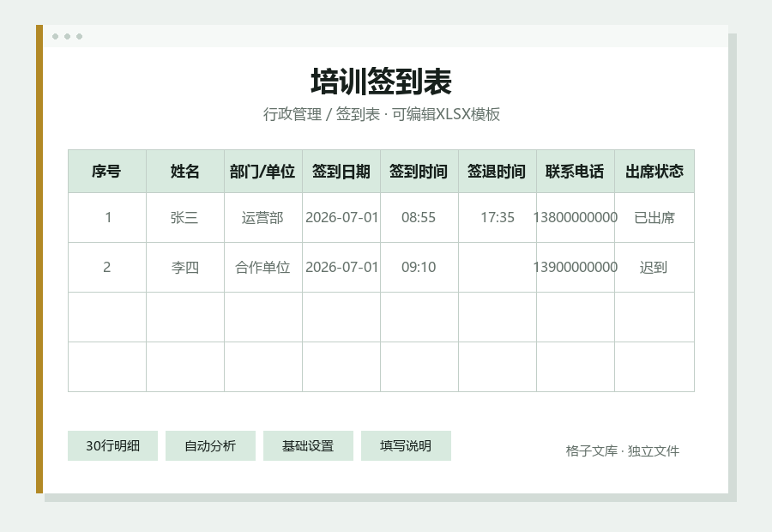The image size is (772, 532).
Task: Select the 09:10 sign-in time cell
Action: (x=419, y=268)
